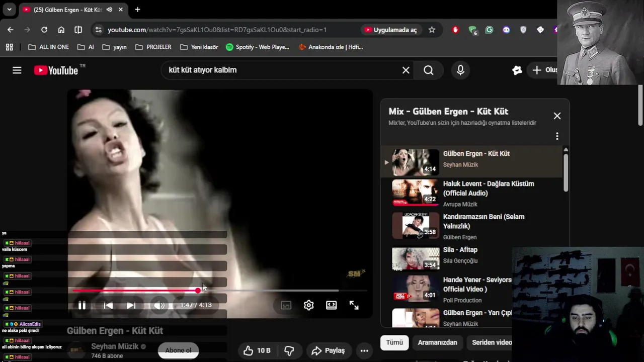Play Gülben Ergen - Küt Küt from playlist

tap(472, 162)
